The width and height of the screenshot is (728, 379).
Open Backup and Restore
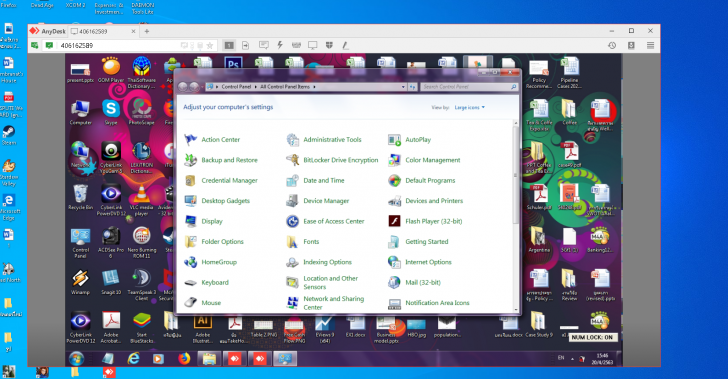pyautogui.click(x=221, y=160)
